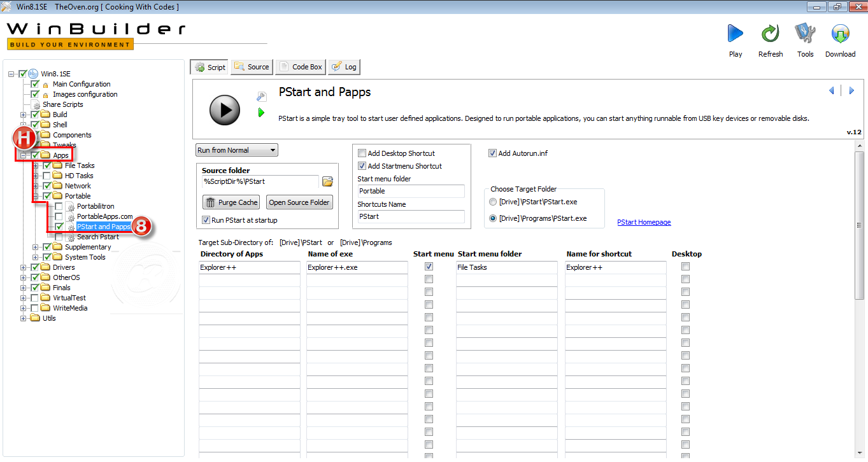Expand the Build tree node
This screenshot has width=868, height=462.
(23, 115)
